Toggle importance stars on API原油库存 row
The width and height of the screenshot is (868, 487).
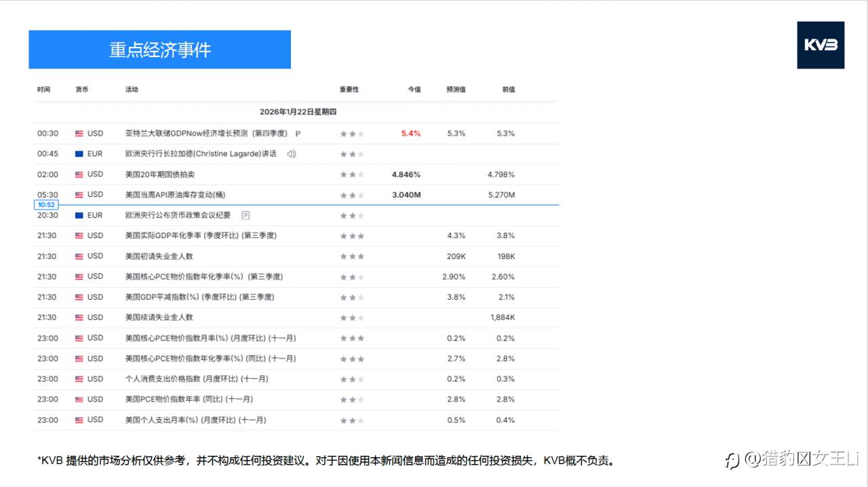(x=352, y=195)
